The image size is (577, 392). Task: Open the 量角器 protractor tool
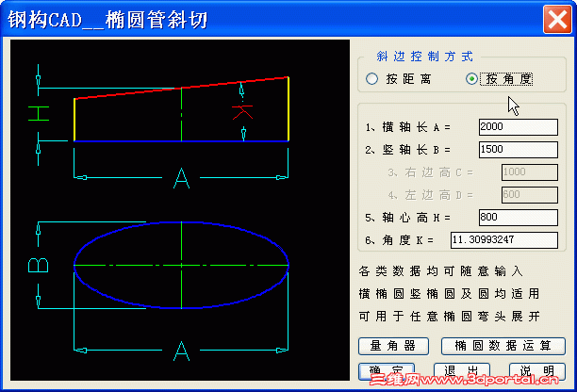pyautogui.click(x=393, y=346)
